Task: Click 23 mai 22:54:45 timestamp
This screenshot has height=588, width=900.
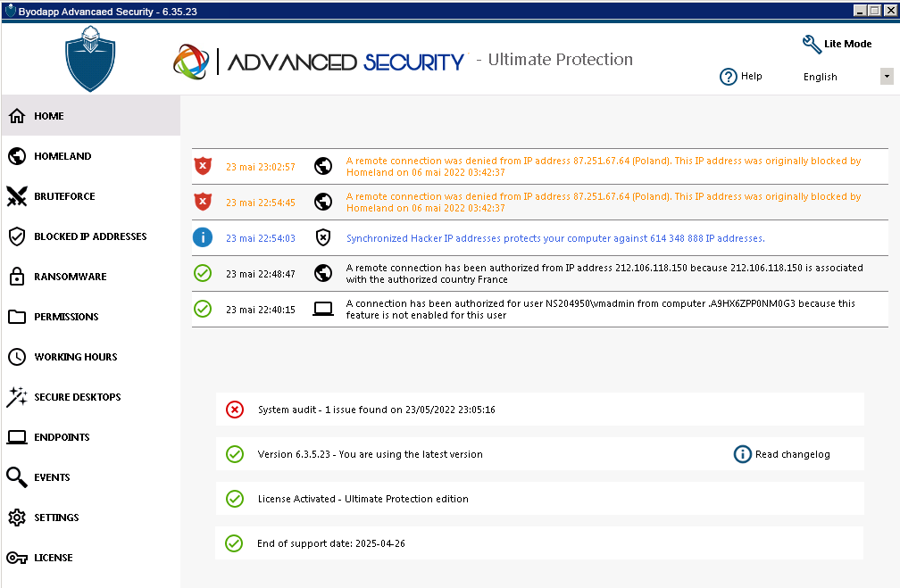Action: click(261, 203)
